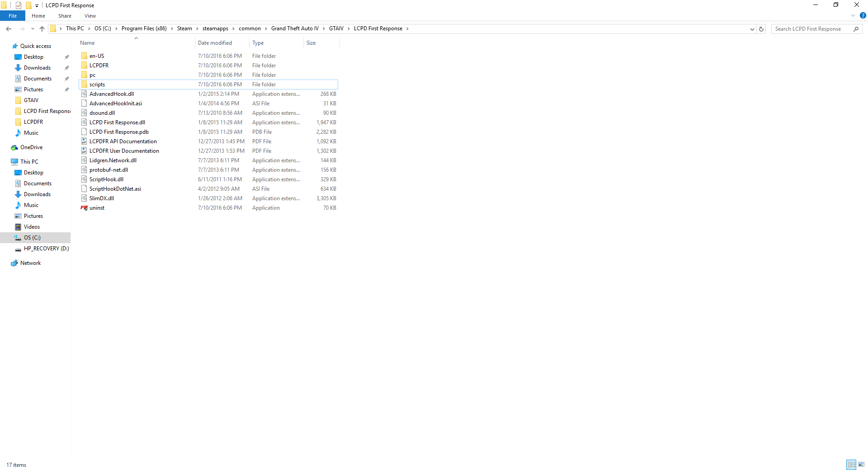
Task: Jump to Program Files (x86) breadcrumb
Action: (144, 28)
